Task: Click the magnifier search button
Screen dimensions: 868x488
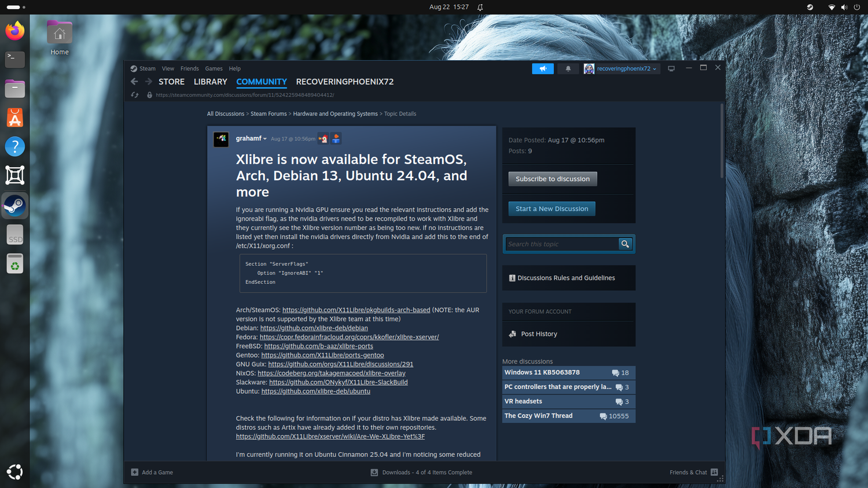Action: pyautogui.click(x=625, y=244)
